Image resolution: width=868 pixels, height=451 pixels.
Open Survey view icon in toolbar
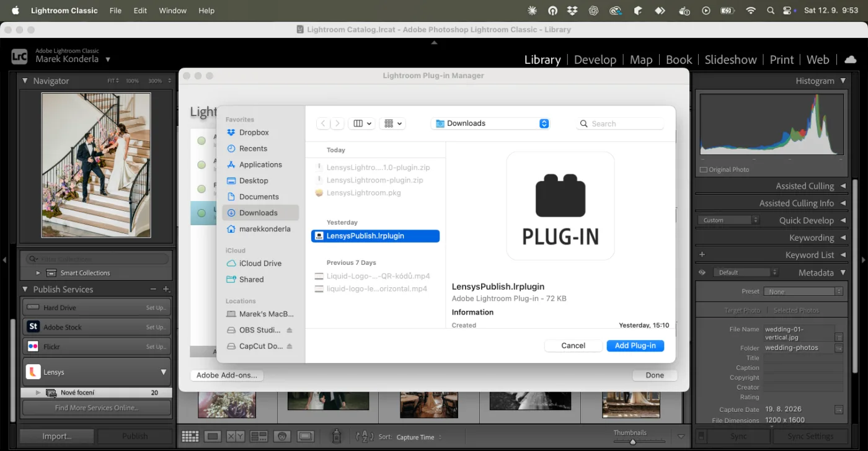point(259,437)
